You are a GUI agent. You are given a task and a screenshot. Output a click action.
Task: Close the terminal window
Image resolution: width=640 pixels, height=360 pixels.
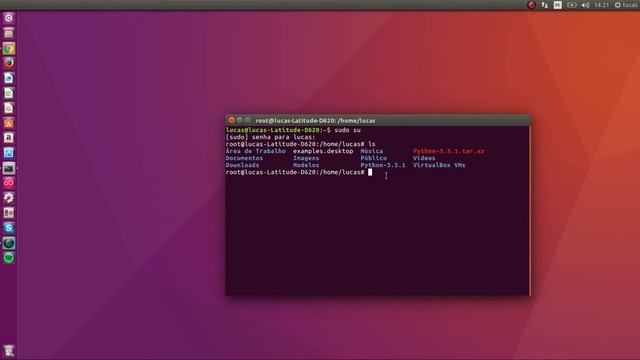coord(231,120)
